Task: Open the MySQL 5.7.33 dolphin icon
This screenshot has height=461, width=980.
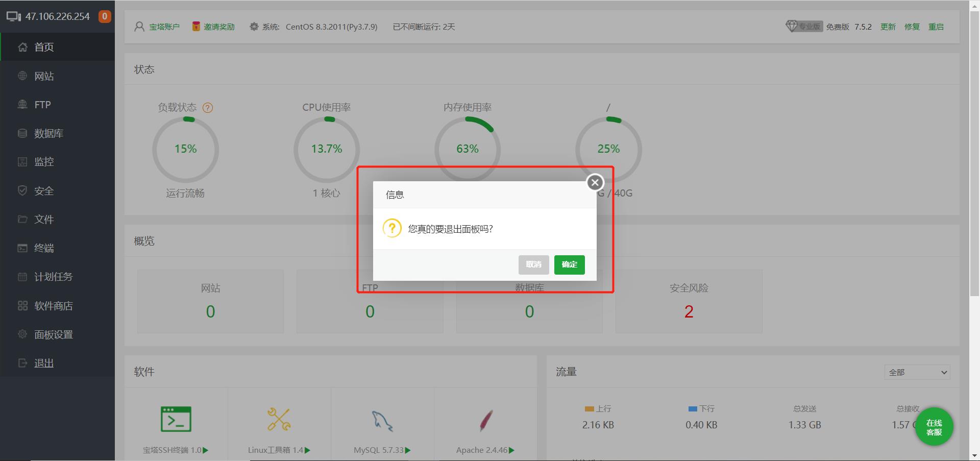Action: pos(382,421)
